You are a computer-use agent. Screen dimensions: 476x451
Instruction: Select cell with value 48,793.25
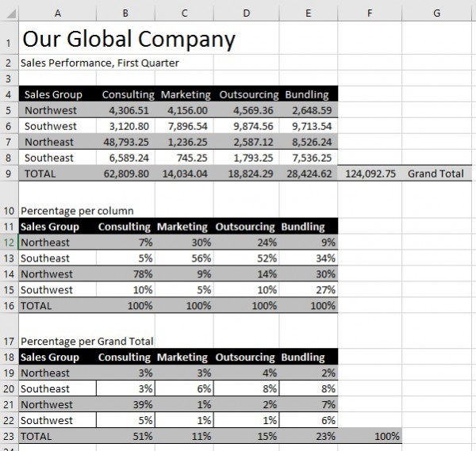(125, 142)
